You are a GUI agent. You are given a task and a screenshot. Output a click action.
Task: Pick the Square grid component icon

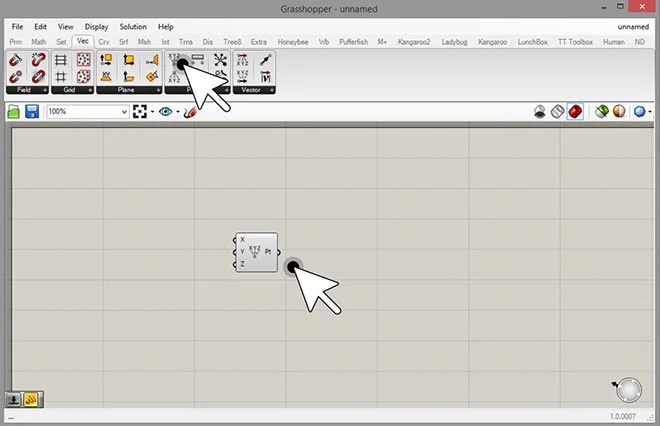point(61,77)
